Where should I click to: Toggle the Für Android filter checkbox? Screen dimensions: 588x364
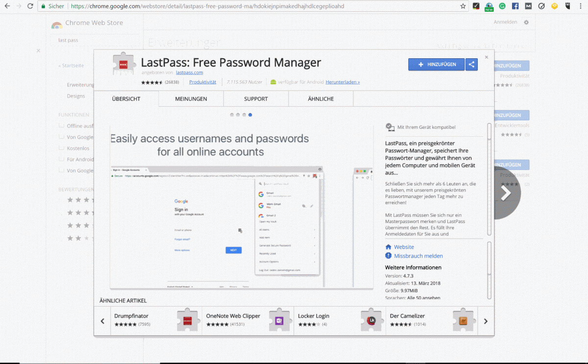point(62,159)
